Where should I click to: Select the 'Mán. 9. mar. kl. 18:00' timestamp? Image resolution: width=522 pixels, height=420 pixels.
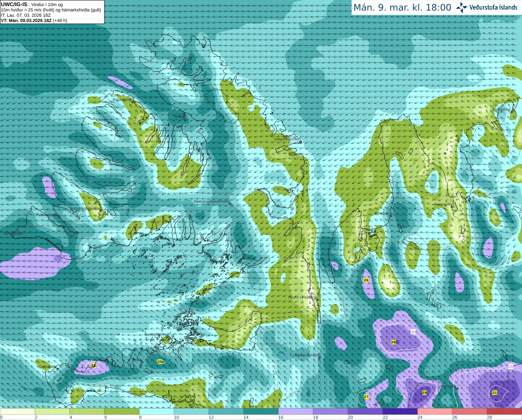[402, 8]
